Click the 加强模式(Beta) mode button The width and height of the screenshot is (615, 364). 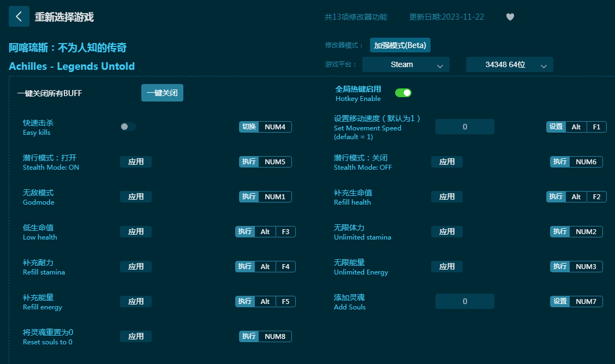[x=400, y=45]
